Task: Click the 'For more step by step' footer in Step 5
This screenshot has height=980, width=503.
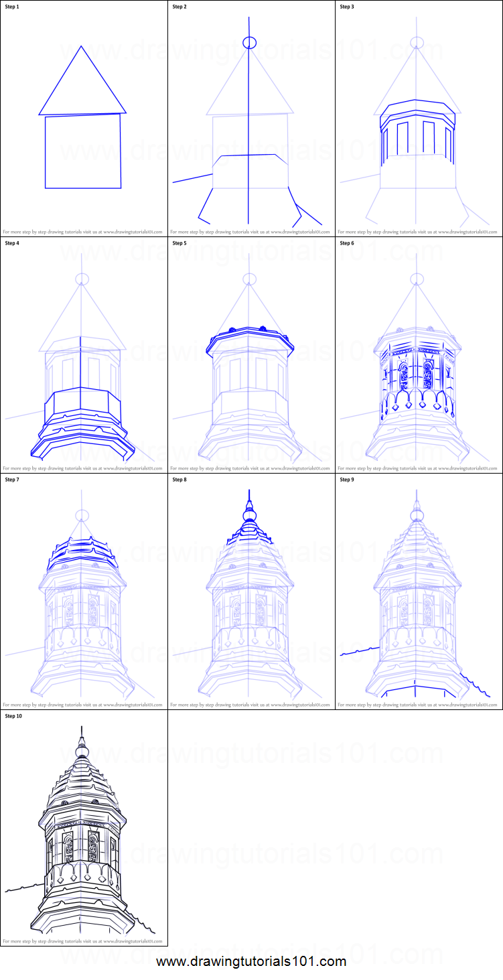Action: point(250,468)
